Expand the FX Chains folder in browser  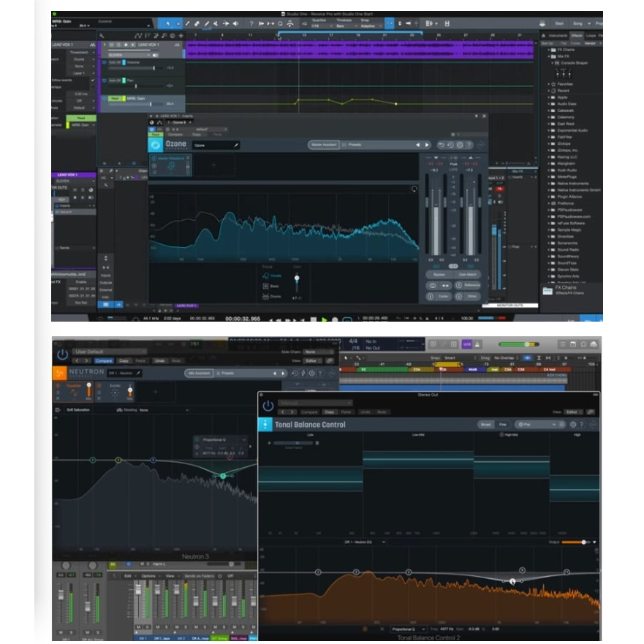pos(549,50)
